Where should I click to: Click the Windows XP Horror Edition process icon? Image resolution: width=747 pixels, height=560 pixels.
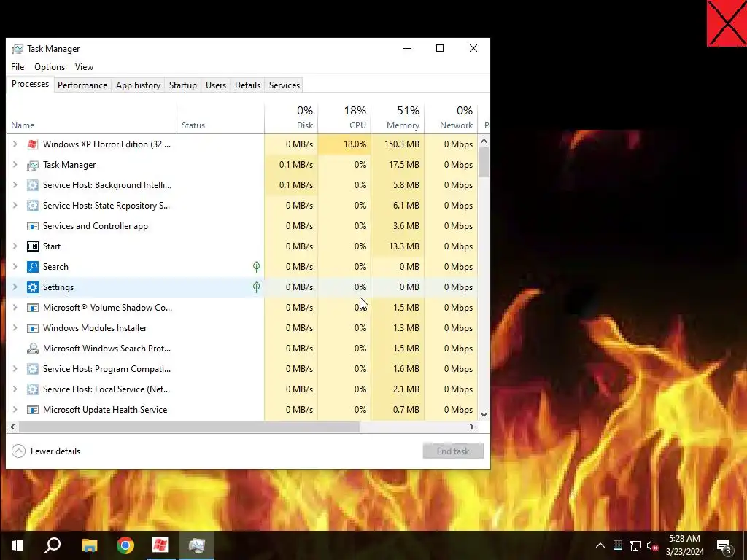(32, 144)
